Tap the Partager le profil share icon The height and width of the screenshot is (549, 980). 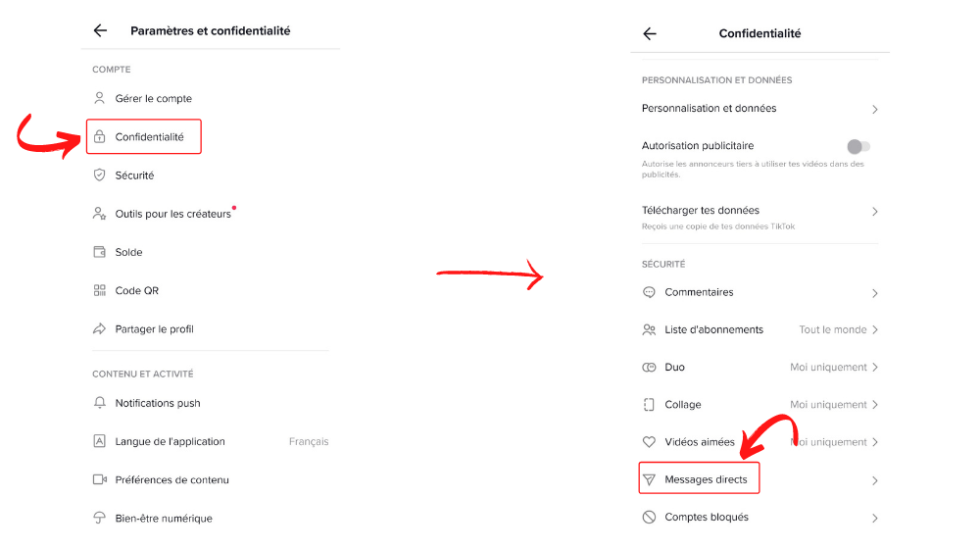(x=99, y=328)
